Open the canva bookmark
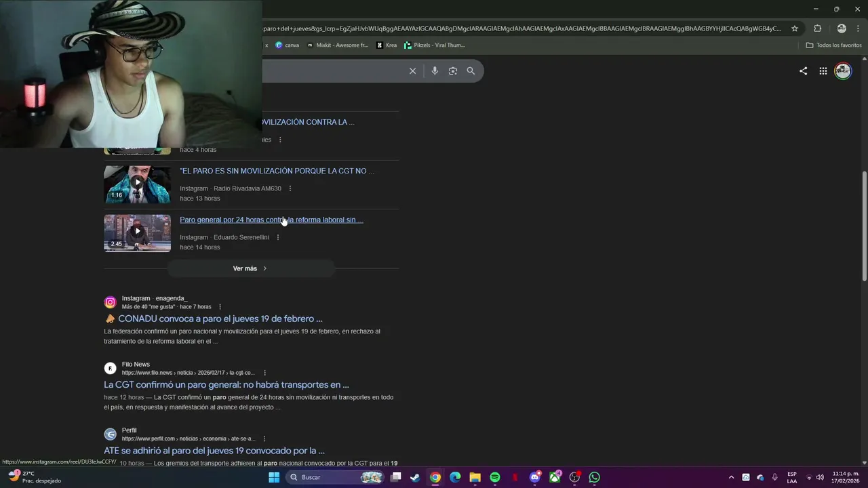 tap(287, 45)
